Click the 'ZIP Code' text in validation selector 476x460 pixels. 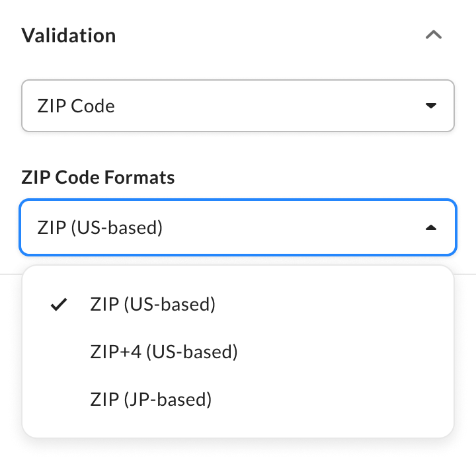(x=76, y=106)
